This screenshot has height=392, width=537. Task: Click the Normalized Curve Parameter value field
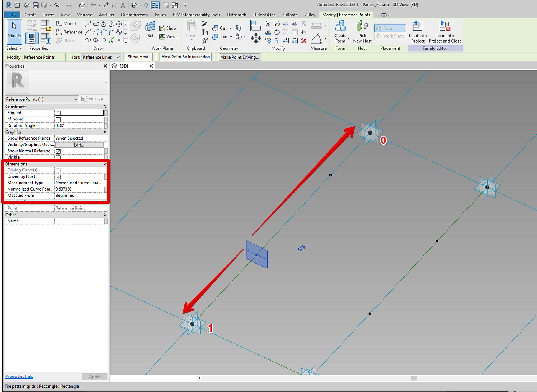pos(79,189)
